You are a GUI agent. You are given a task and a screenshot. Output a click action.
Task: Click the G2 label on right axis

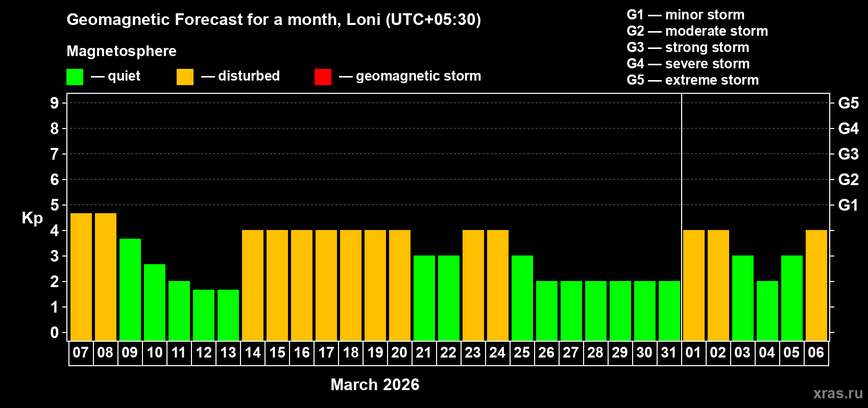(x=848, y=180)
